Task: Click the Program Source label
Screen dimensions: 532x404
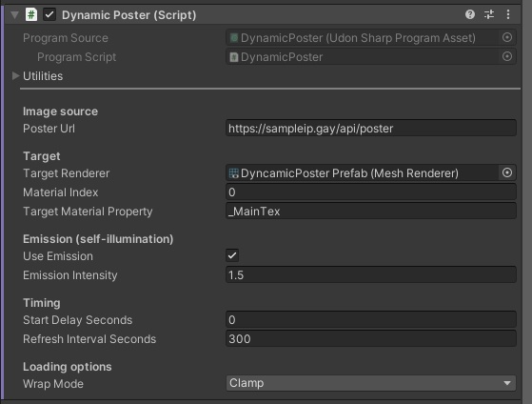Action: tap(66, 38)
